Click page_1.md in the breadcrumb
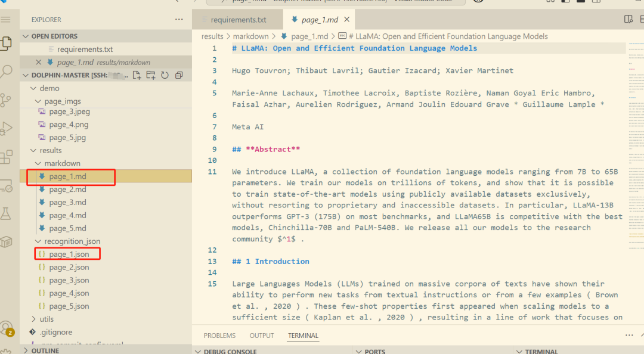Screen dimensions: 644x354 coord(309,36)
